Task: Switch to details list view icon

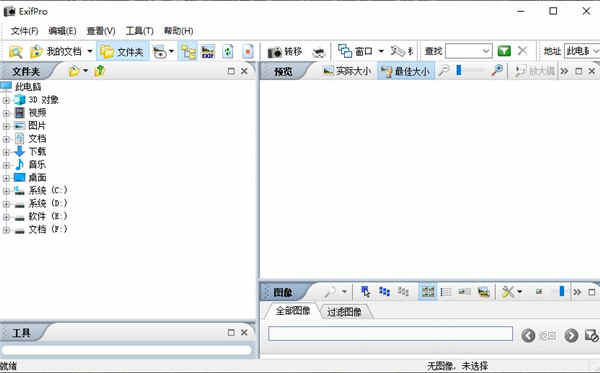Action: click(446, 292)
